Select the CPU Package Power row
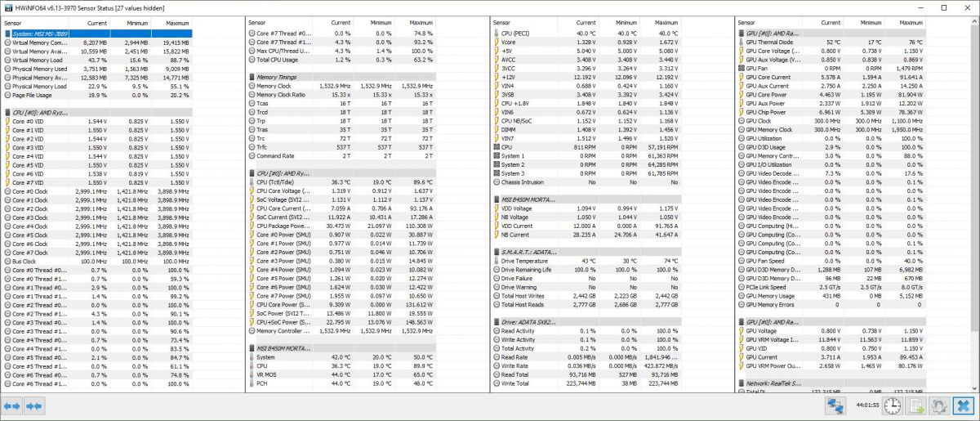 click(x=342, y=226)
